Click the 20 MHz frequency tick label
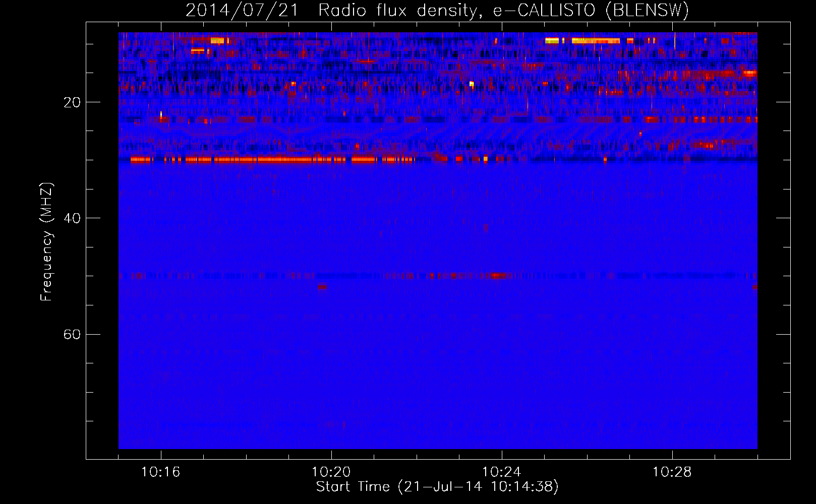The image size is (816, 504). (72, 102)
